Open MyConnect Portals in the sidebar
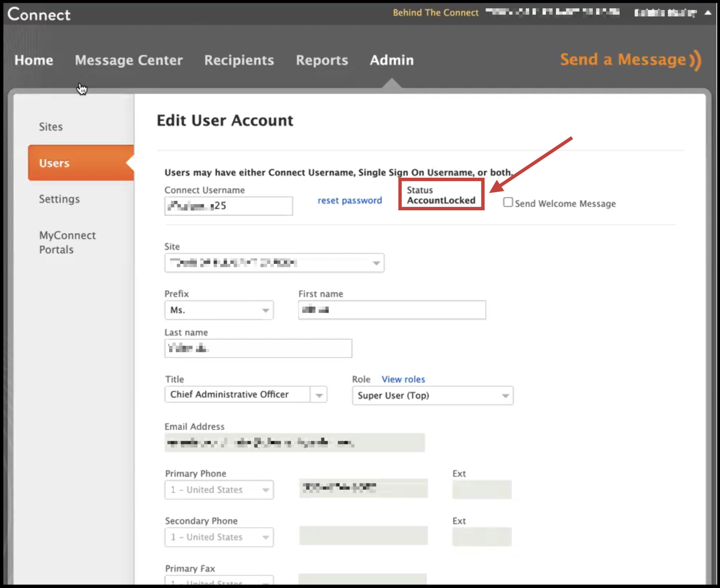This screenshot has height=588, width=720. click(67, 242)
